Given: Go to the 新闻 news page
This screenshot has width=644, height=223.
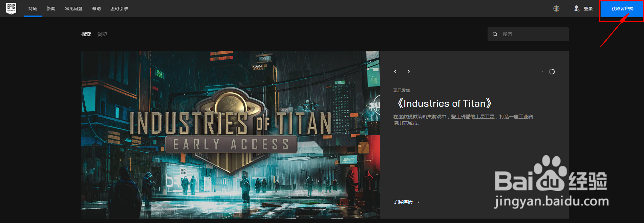Looking at the screenshot, I should (x=51, y=9).
